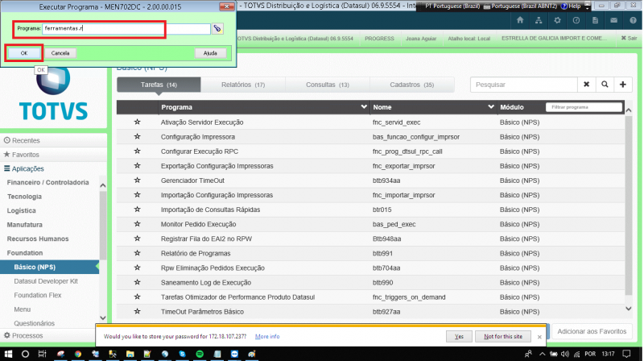
Task: Open the question mark help icon in toolbar
Action: tap(633, 20)
